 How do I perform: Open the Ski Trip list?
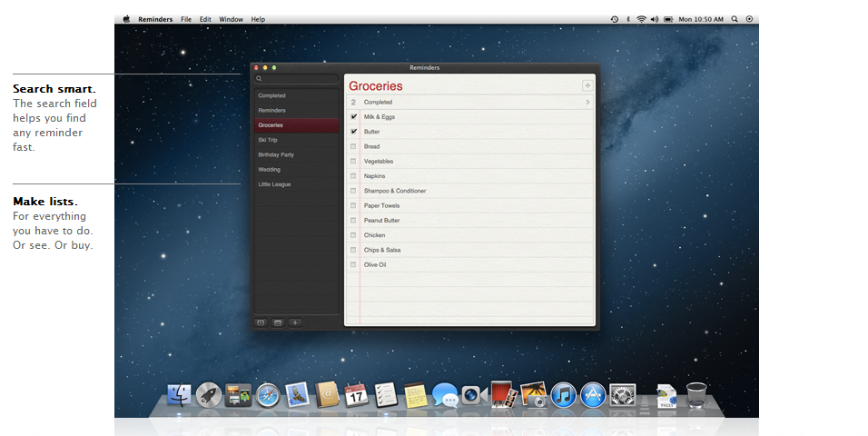coord(297,140)
